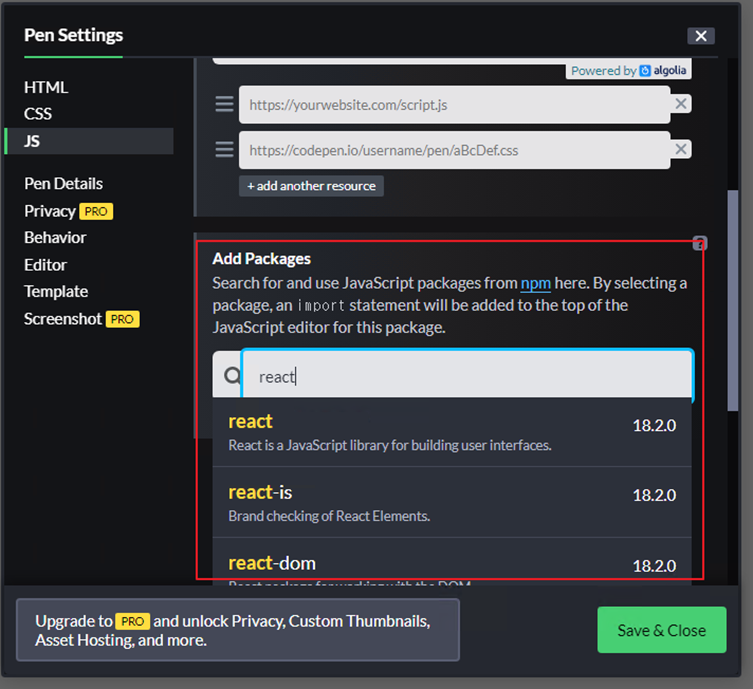Open the CSS settings section
The height and width of the screenshot is (689, 753).
[x=38, y=114]
